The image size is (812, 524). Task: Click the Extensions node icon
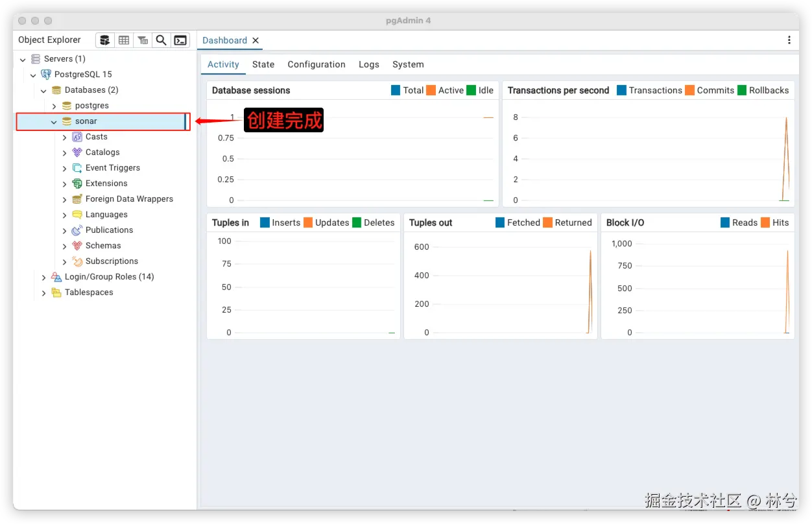pyautogui.click(x=77, y=184)
